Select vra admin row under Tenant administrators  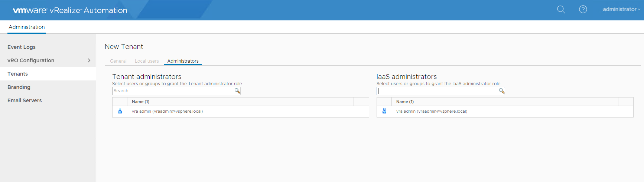pos(167,111)
